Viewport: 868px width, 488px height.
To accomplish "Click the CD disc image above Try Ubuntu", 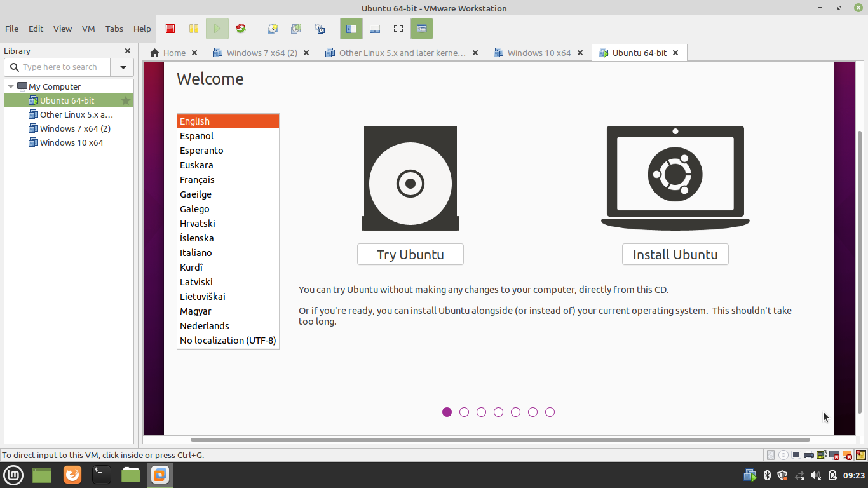I will (x=410, y=178).
